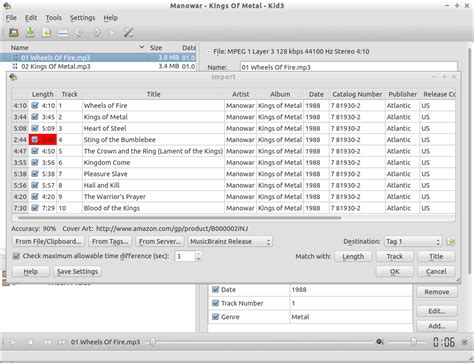Open the Destination Tag 1 dropdown
This screenshot has width=474, height=363.
coord(413,241)
